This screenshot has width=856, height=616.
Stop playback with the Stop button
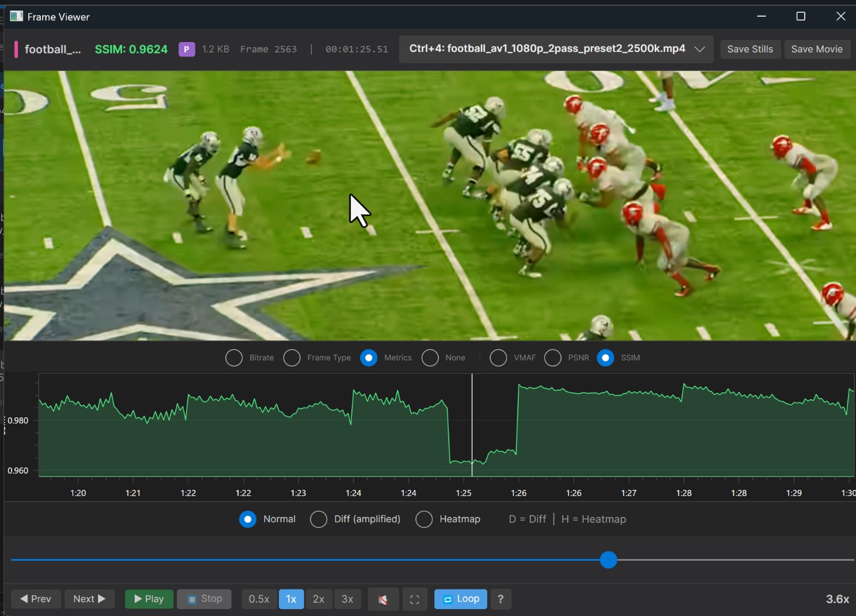pyautogui.click(x=204, y=599)
